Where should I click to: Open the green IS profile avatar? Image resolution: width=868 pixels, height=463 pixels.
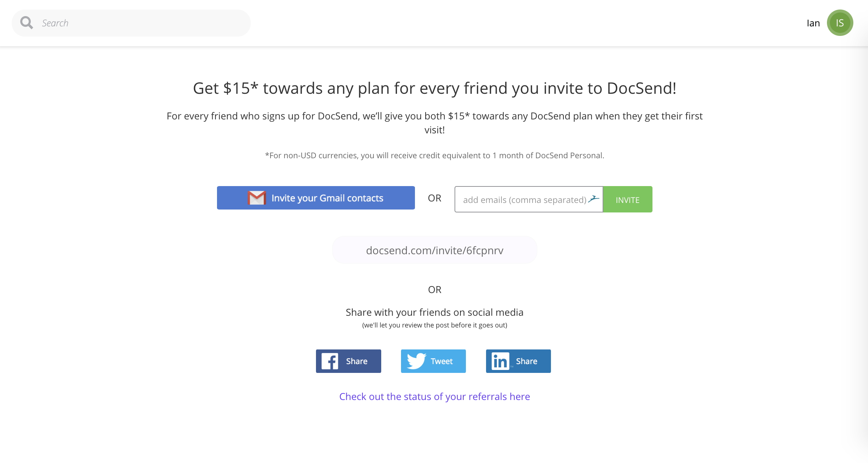(840, 22)
